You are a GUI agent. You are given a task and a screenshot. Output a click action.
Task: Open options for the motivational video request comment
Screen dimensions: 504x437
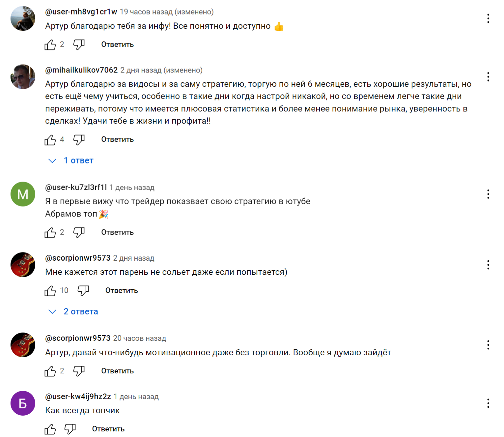tap(488, 345)
